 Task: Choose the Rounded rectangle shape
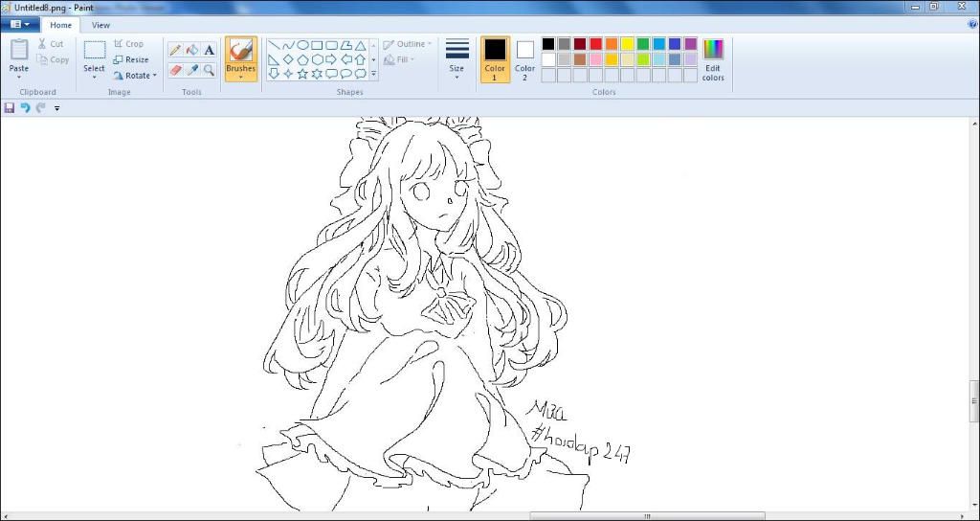pyautogui.click(x=331, y=46)
